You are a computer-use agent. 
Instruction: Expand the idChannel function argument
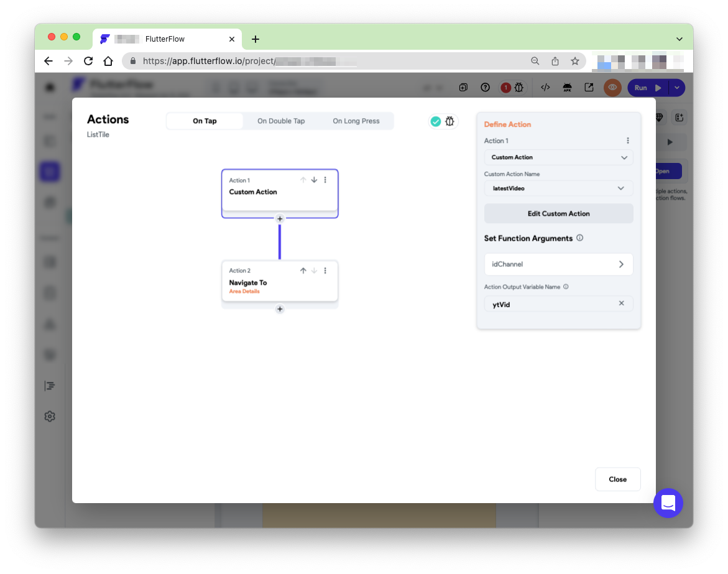tap(620, 264)
